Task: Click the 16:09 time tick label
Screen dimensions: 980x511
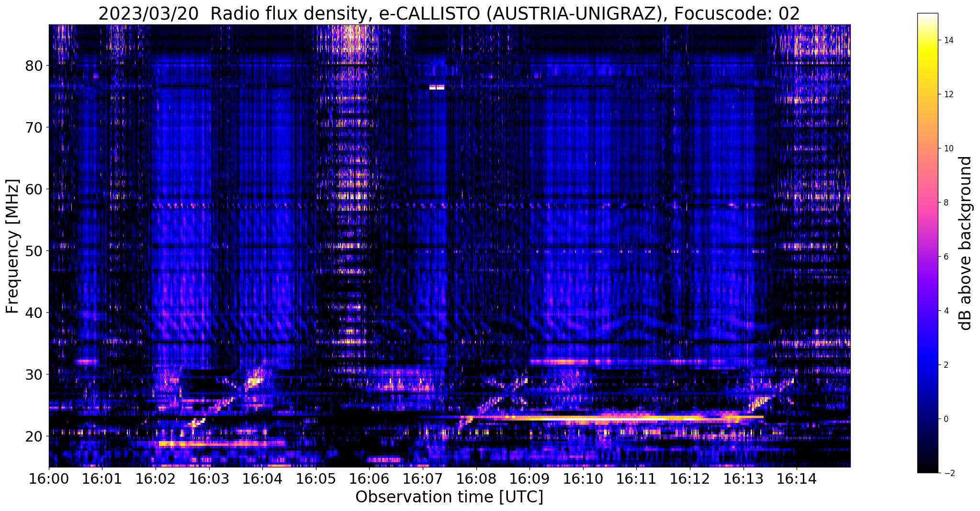Action: pos(529,479)
